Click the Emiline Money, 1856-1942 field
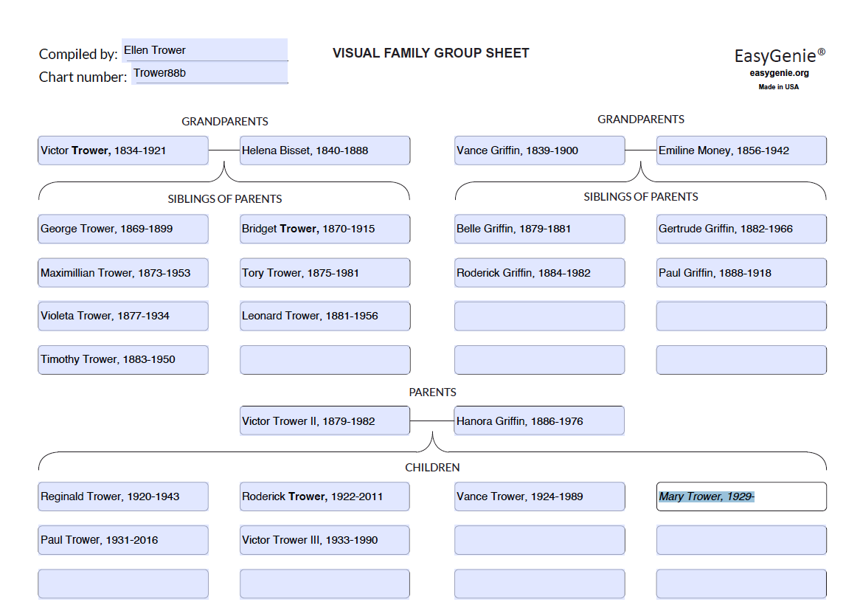The image size is (860, 616). [x=741, y=150]
